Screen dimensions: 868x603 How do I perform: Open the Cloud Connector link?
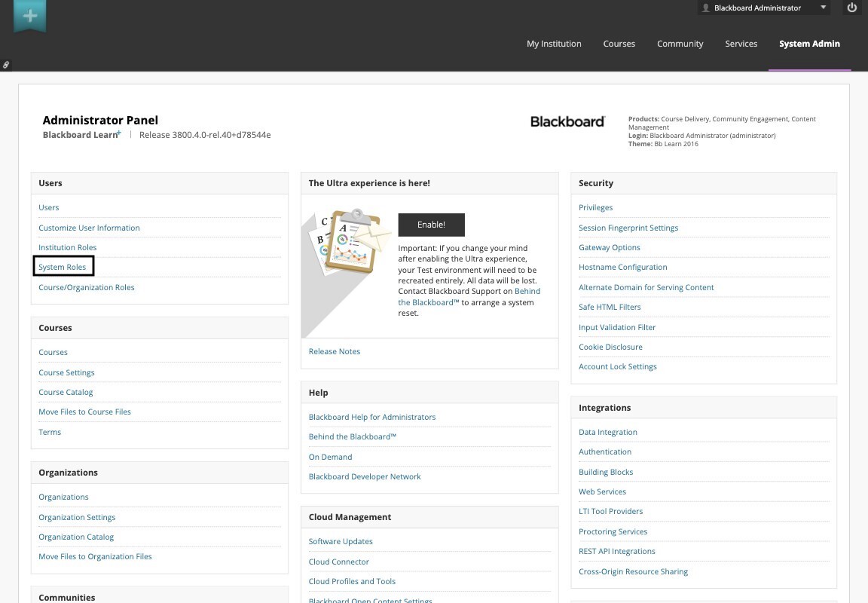[339, 562]
